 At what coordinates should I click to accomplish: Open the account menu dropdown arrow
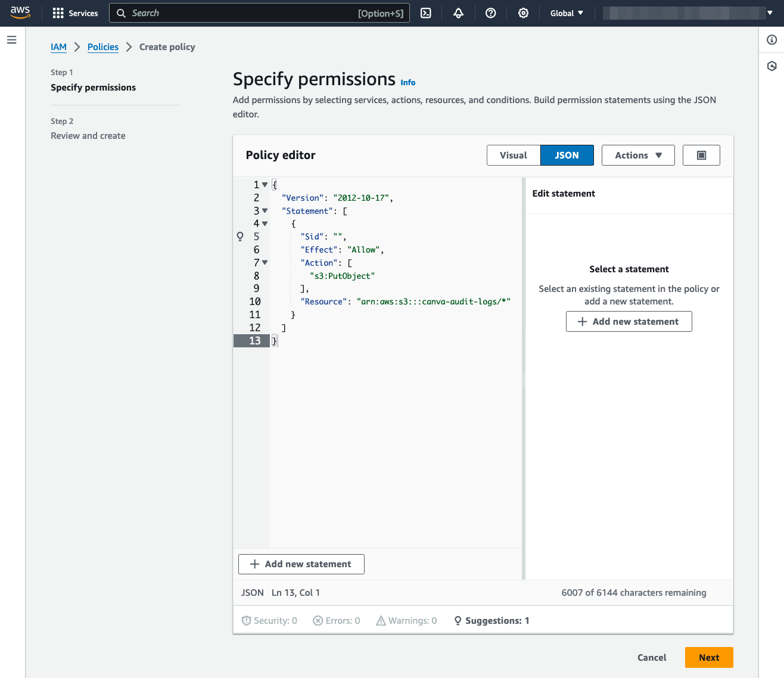pyautogui.click(x=770, y=13)
